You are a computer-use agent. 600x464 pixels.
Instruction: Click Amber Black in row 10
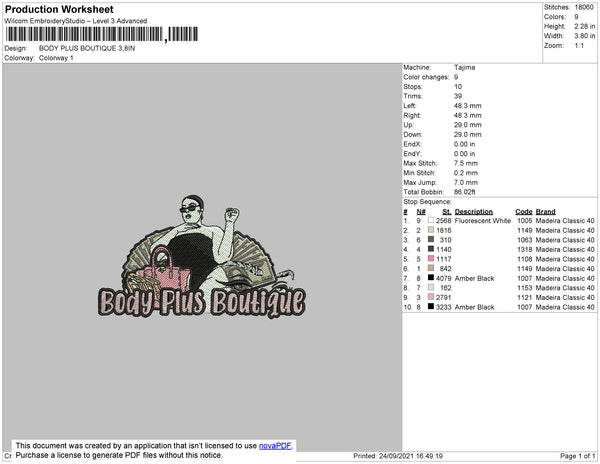pyautogui.click(x=474, y=307)
